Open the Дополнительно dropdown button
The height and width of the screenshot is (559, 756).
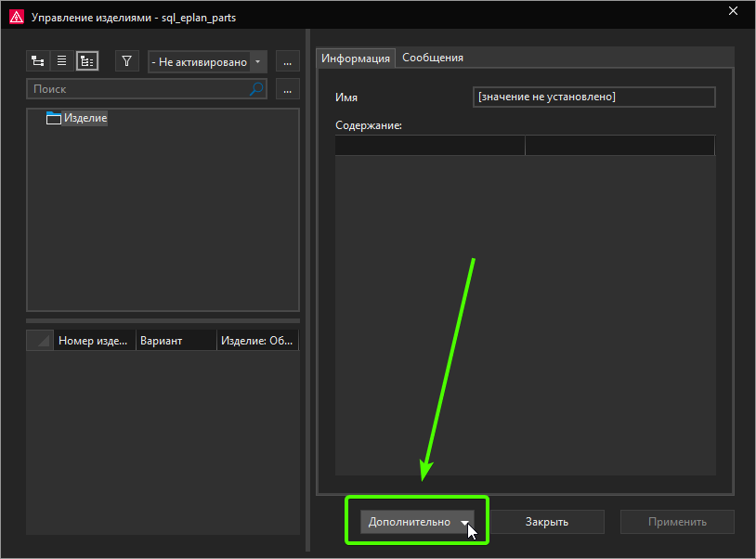418,522
